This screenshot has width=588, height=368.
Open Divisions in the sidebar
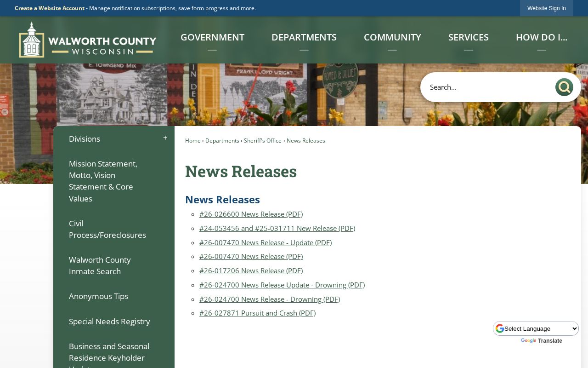click(x=85, y=139)
